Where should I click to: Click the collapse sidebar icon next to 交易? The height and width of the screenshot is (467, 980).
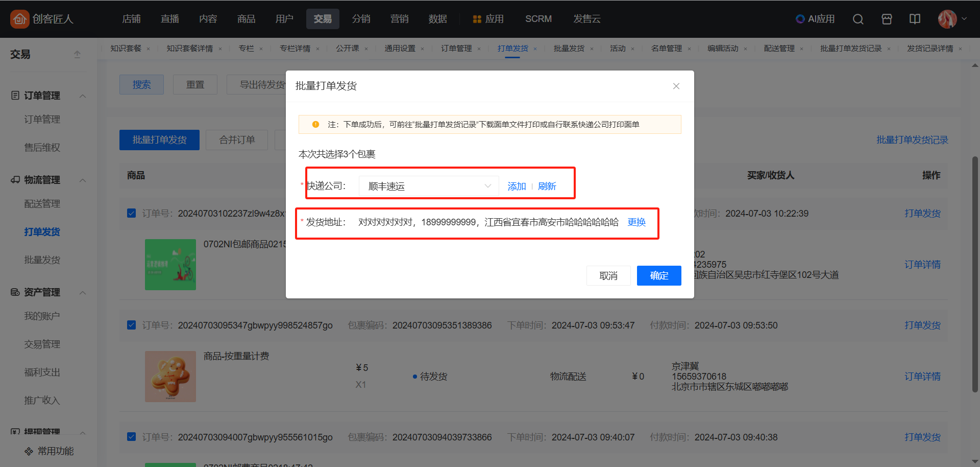(77, 54)
